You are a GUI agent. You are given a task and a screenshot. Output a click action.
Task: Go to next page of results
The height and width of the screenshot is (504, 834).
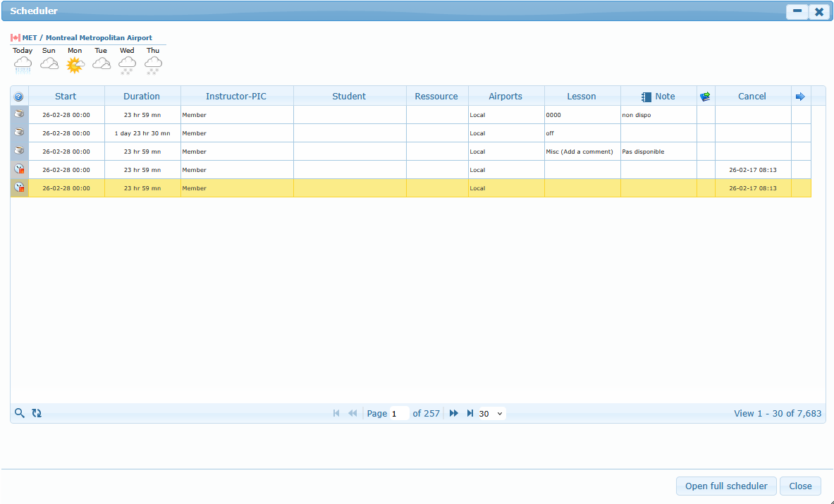453,413
